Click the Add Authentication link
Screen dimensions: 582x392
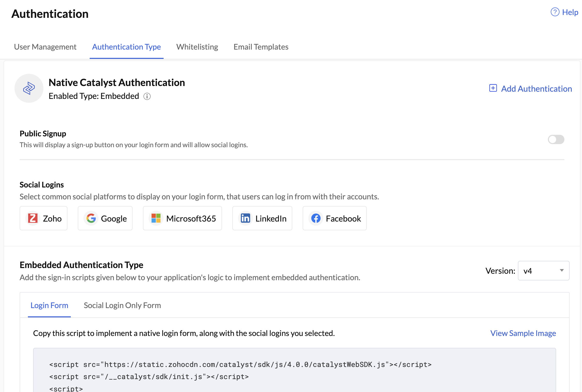536,89
